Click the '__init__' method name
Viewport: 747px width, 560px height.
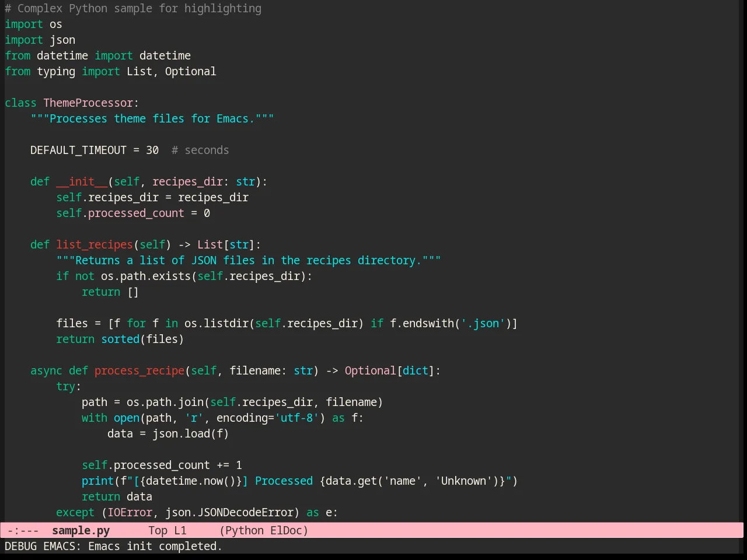click(82, 181)
